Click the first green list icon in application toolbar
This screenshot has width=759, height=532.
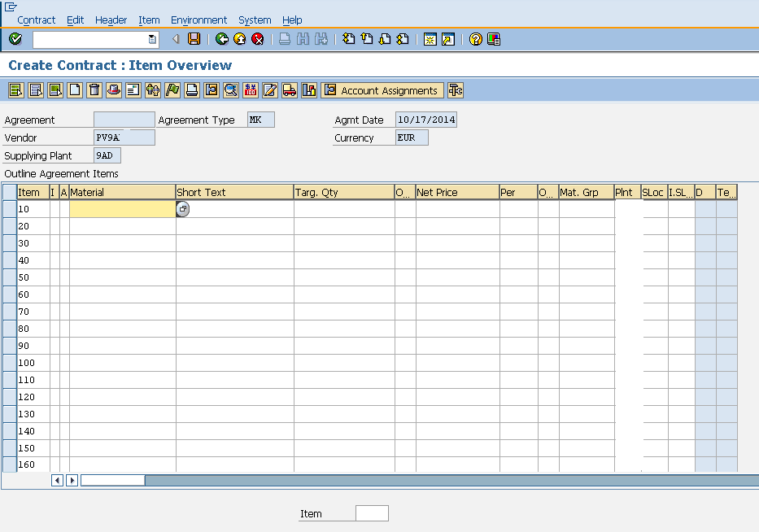16,90
